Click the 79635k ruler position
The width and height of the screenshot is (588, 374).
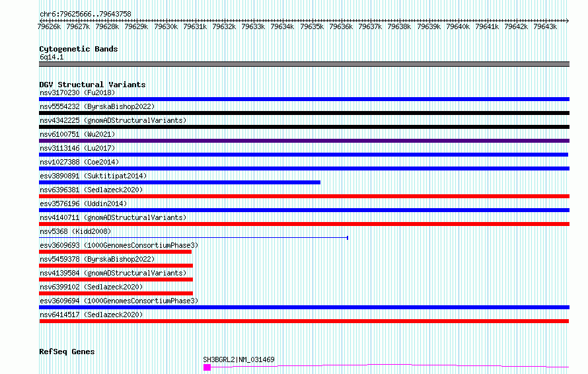pos(312,26)
